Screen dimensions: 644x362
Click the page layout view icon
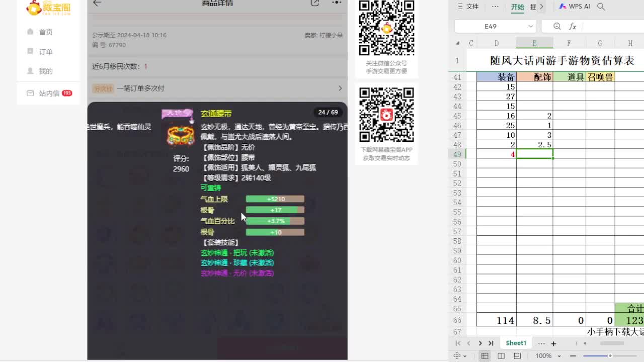pyautogui.click(x=502, y=355)
